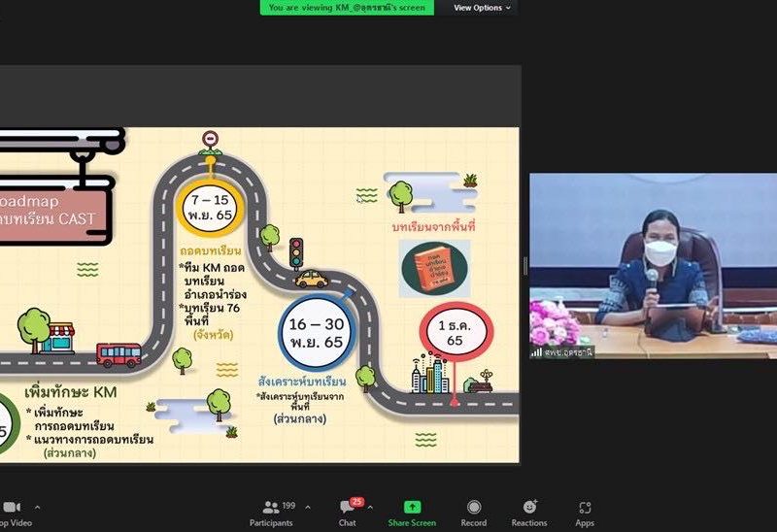Screen dimensions: 777x532
Task: Expand the caret beside Participants
Action: [308, 507]
